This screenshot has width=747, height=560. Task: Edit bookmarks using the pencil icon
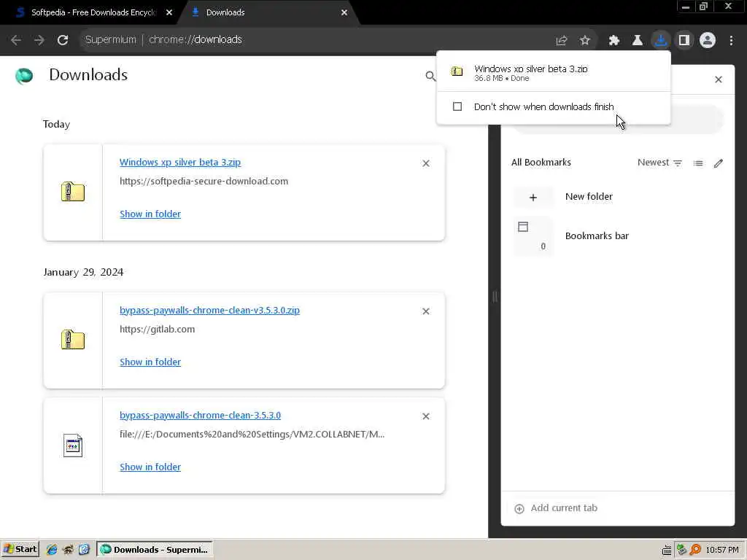click(719, 163)
